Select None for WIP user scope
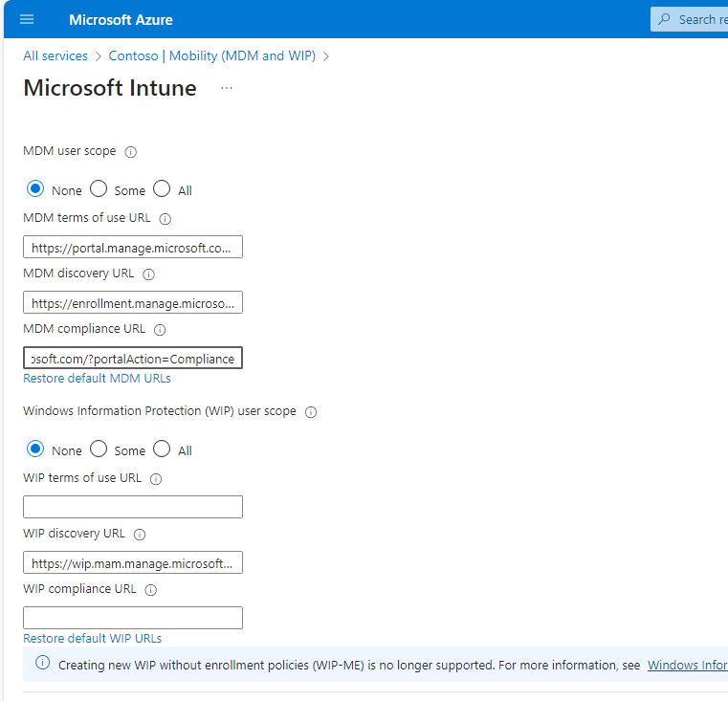 [35, 449]
